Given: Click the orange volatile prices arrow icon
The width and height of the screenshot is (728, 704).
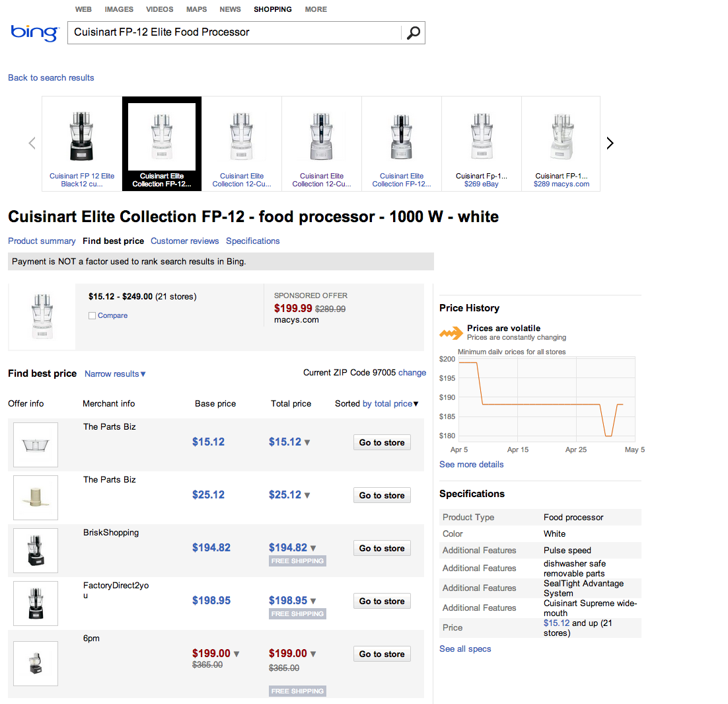Looking at the screenshot, I should coord(451,332).
